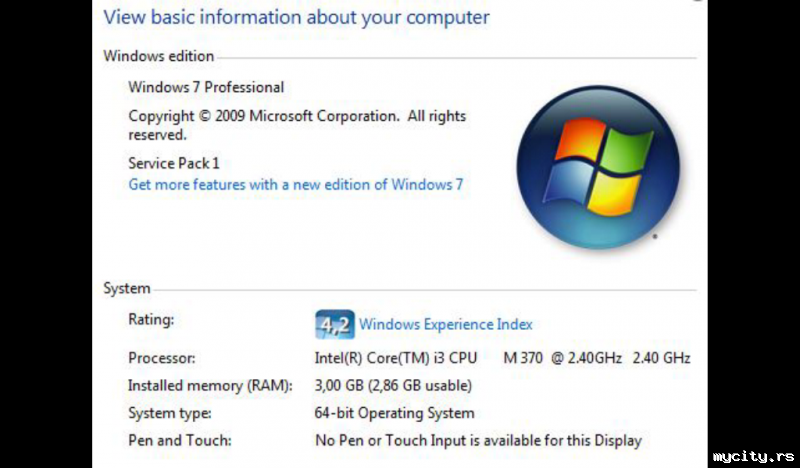Click the 'Installed memory (RAM):' label
The width and height of the screenshot is (800, 468).
[x=210, y=386]
